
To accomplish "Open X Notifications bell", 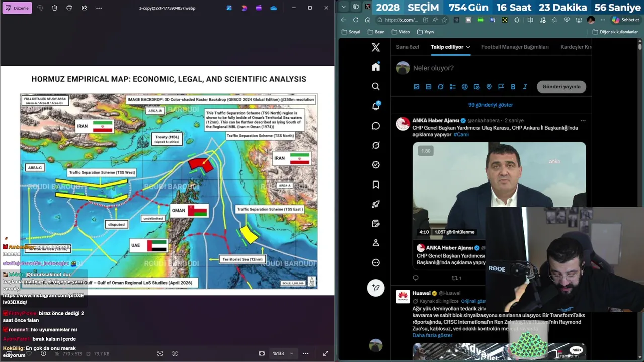I will [x=376, y=106].
